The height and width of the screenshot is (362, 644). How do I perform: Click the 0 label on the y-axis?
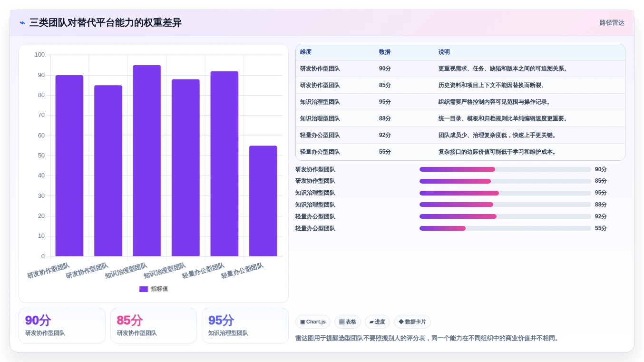43,256
